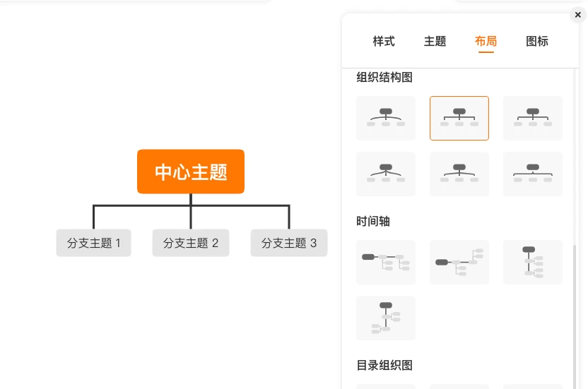
Task: Pick the middle org chart layout in second row
Action: tap(459, 174)
